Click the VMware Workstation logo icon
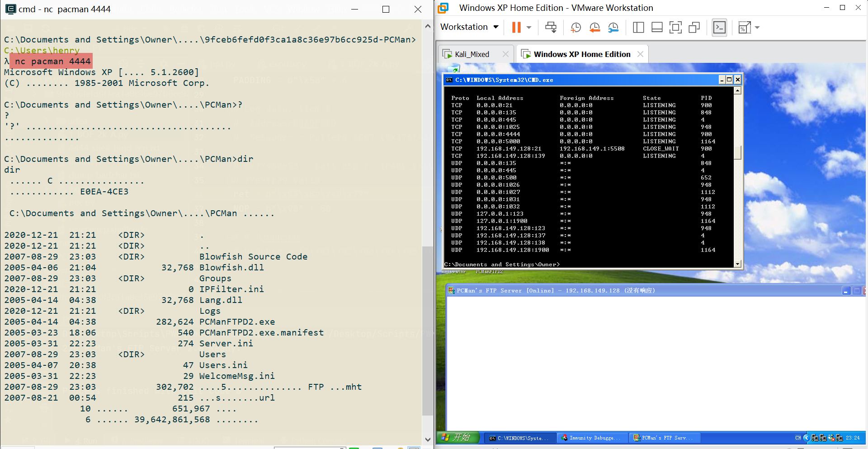 click(x=443, y=8)
